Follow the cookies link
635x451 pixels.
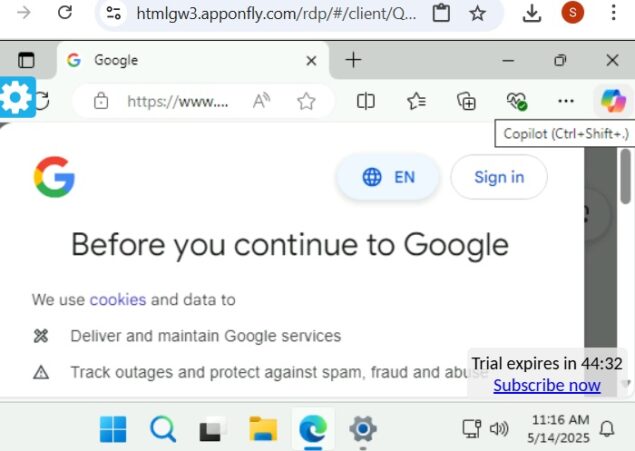click(118, 299)
